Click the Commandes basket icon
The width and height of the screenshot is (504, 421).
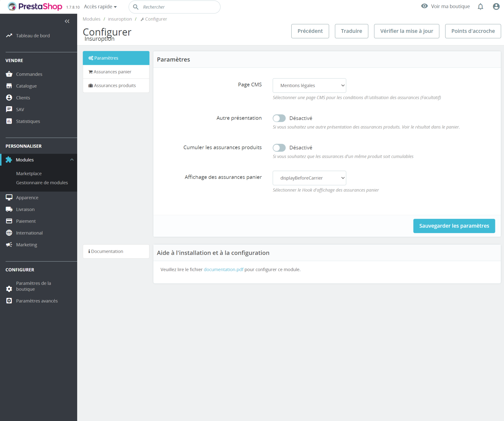coord(9,74)
